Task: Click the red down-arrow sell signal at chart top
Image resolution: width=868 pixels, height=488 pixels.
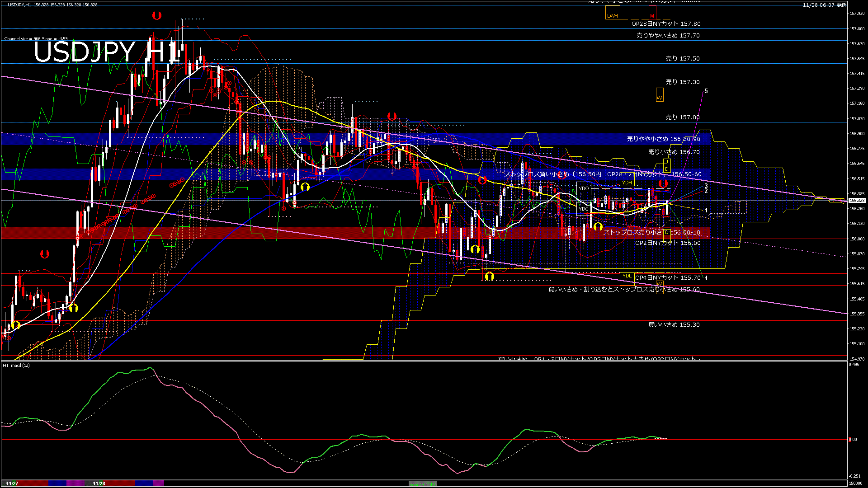Action: point(157,15)
